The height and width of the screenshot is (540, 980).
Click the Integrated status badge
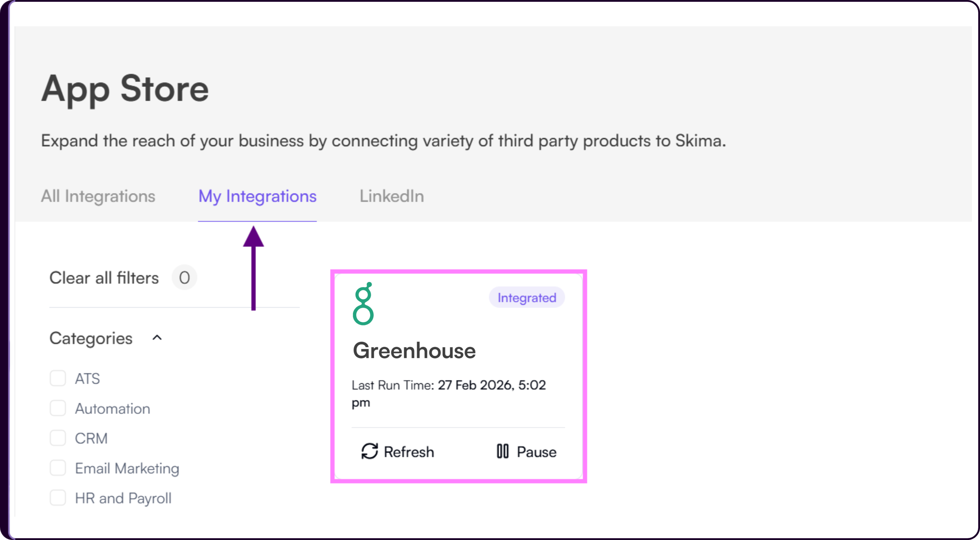[527, 298]
